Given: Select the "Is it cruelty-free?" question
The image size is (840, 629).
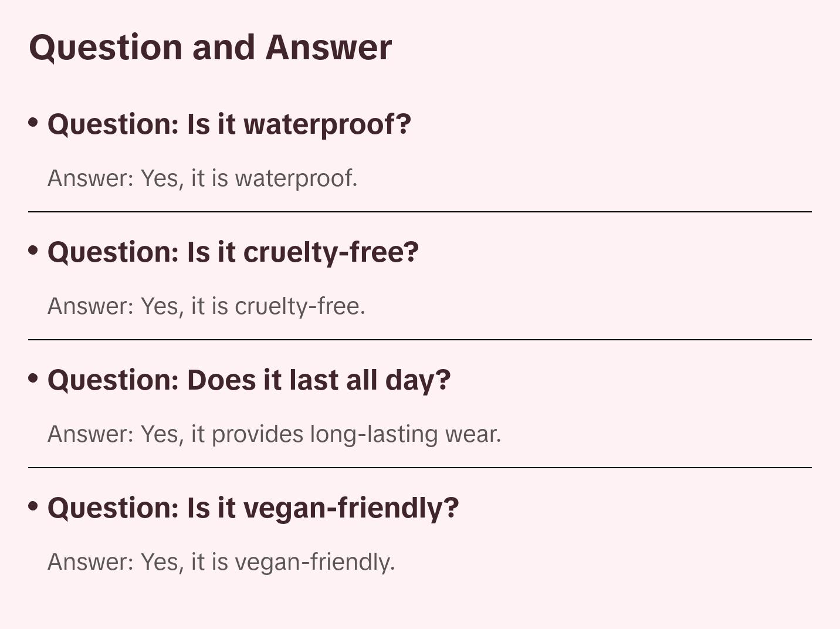Looking at the screenshot, I should pyautogui.click(x=233, y=252).
